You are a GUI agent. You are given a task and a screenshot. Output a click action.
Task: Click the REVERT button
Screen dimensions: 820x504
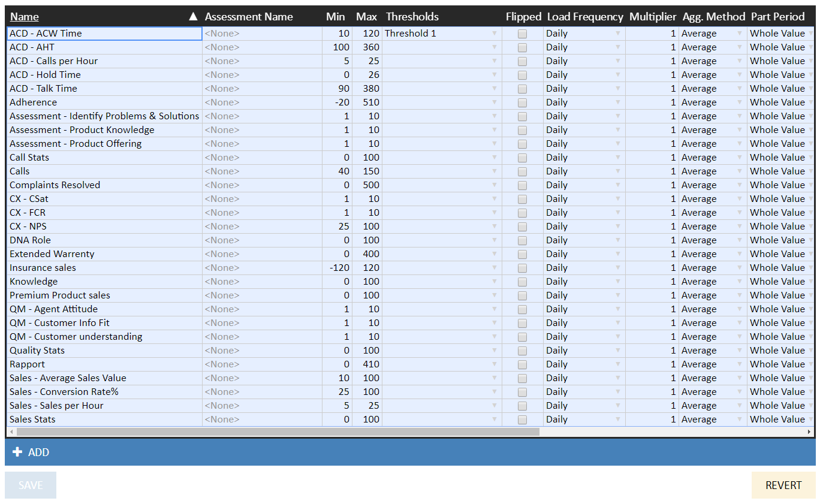(x=783, y=485)
